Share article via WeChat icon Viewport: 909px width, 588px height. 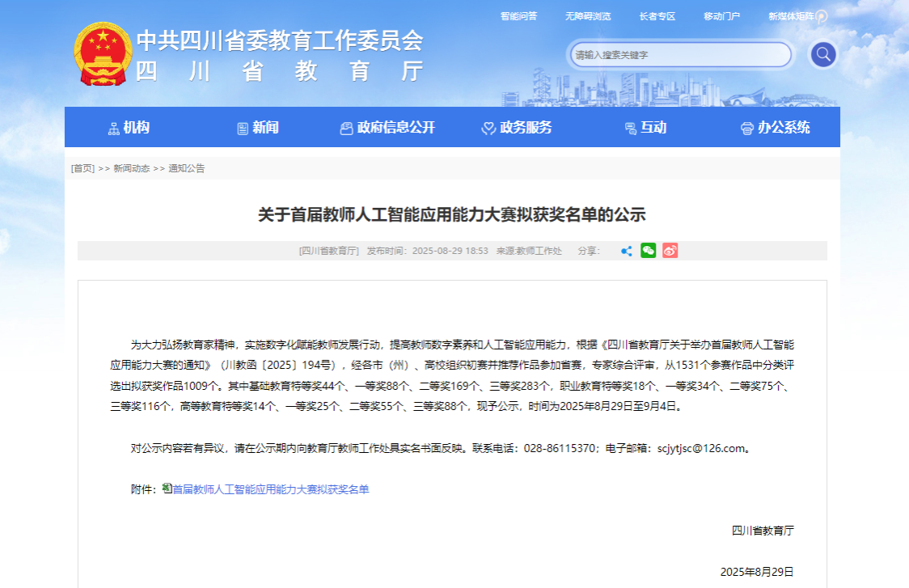click(648, 251)
